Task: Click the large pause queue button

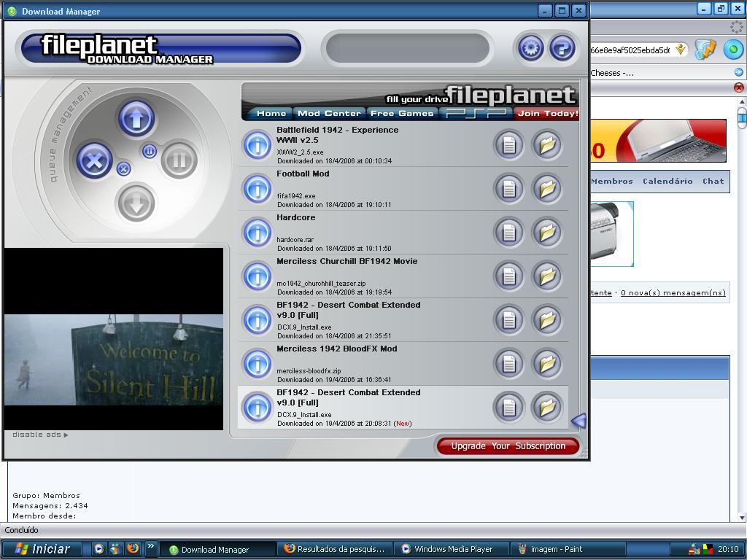Action: click(179, 161)
